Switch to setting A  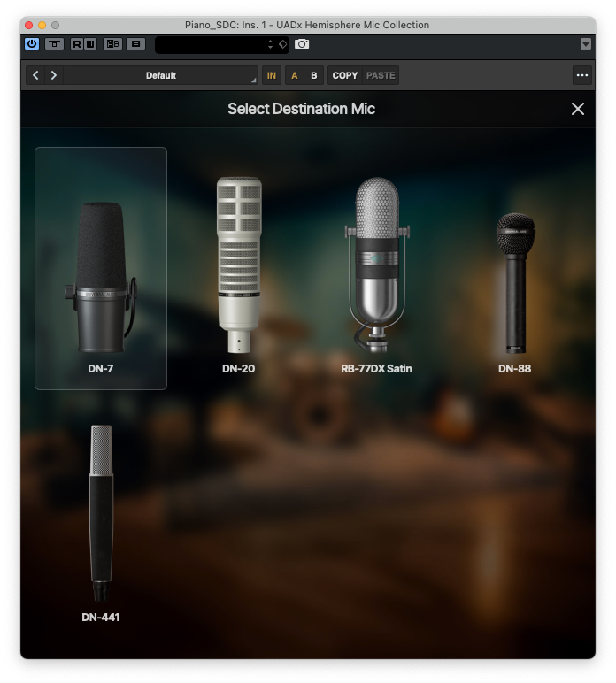coord(295,76)
